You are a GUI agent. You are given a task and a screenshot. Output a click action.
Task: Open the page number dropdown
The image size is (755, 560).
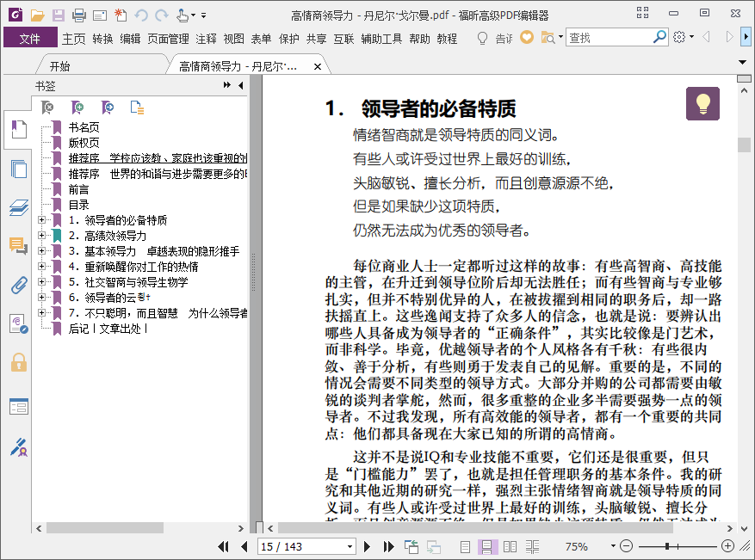click(350, 546)
